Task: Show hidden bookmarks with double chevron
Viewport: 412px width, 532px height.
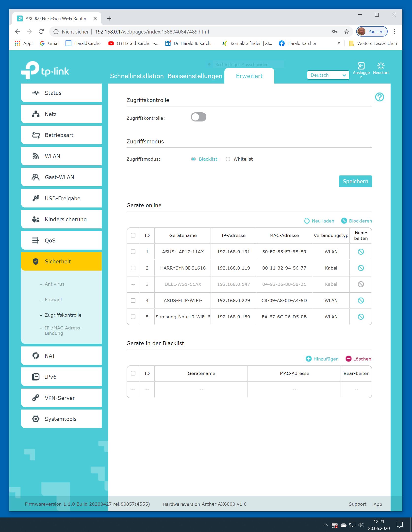Action: click(339, 43)
